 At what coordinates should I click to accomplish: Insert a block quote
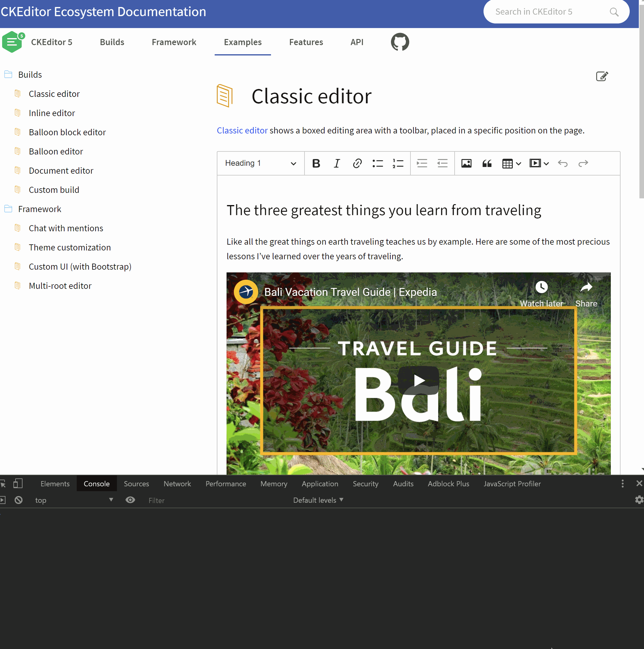click(487, 163)
